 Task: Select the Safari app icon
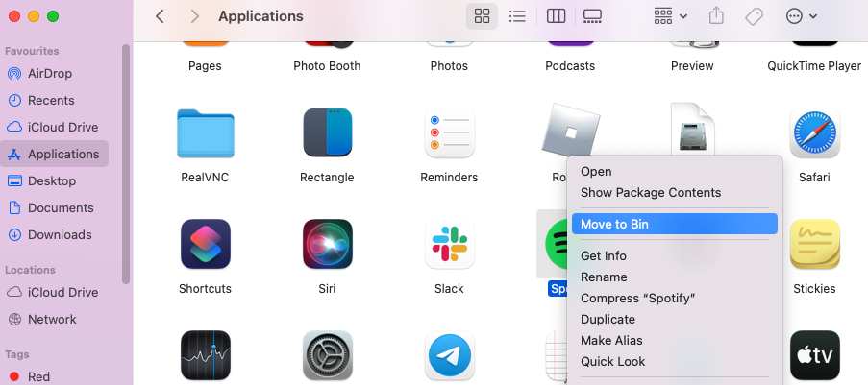[x=815, y=132]
